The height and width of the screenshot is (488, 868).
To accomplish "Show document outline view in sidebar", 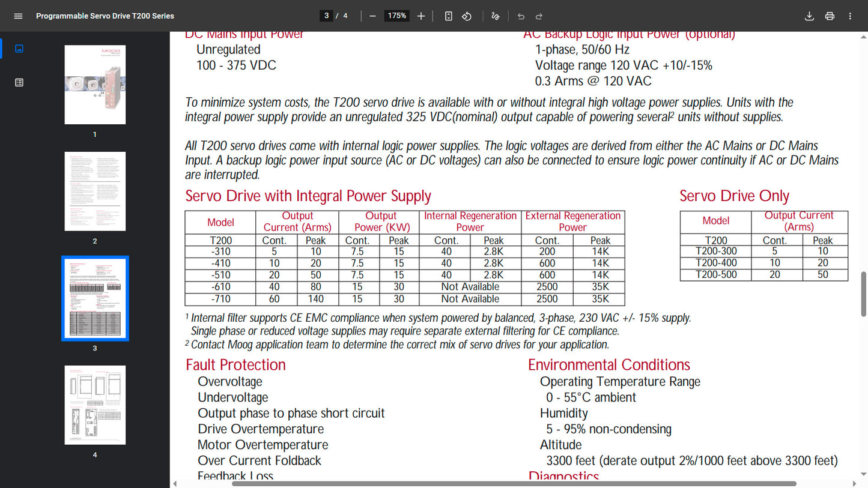I will pos(19,82).
